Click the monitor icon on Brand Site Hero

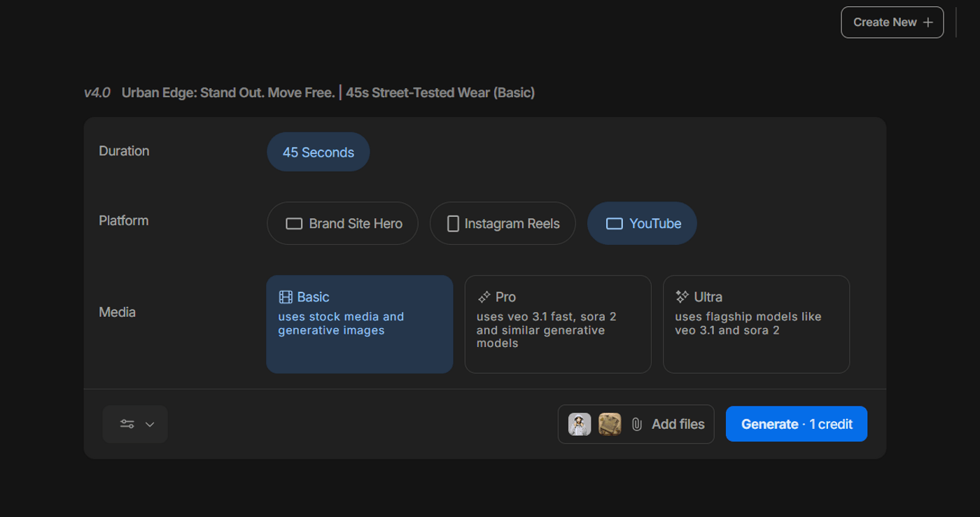[x=294, y=224]
